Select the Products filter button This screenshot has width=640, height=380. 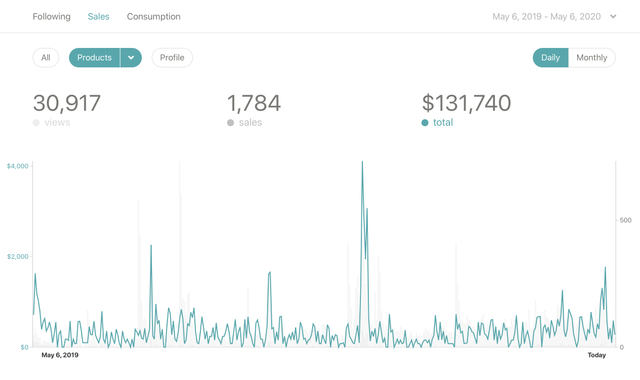[x=94, y=58]
